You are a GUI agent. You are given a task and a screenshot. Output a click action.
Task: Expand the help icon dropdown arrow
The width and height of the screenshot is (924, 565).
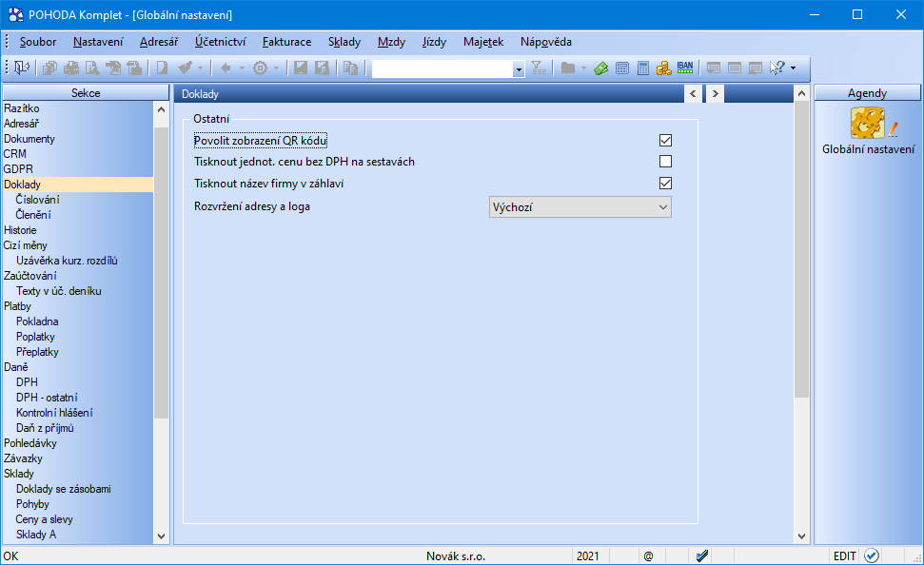(x=793, y=68)
